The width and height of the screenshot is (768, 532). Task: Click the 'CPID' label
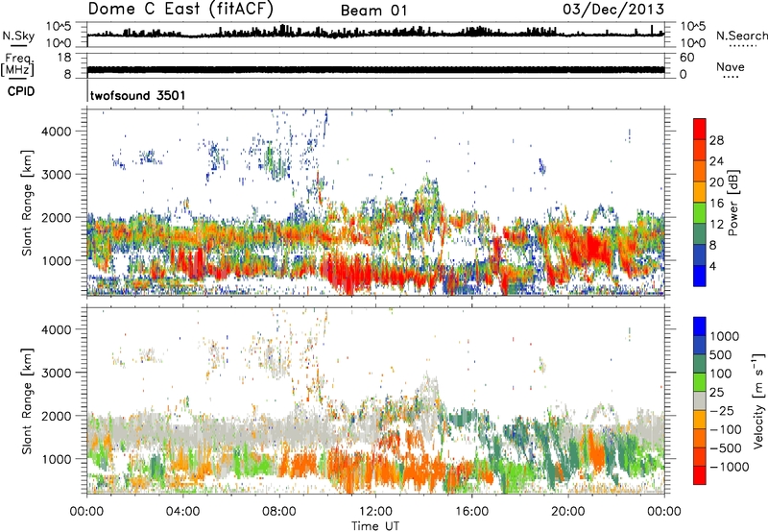tap(21, 91)
